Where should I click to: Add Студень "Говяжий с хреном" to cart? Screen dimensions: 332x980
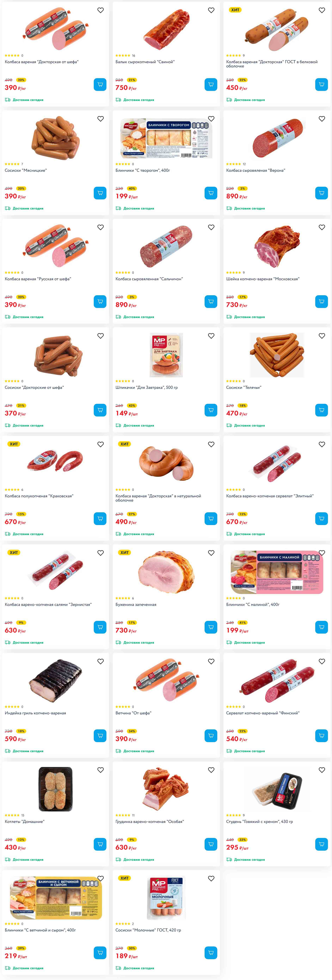tap(321, 844)
